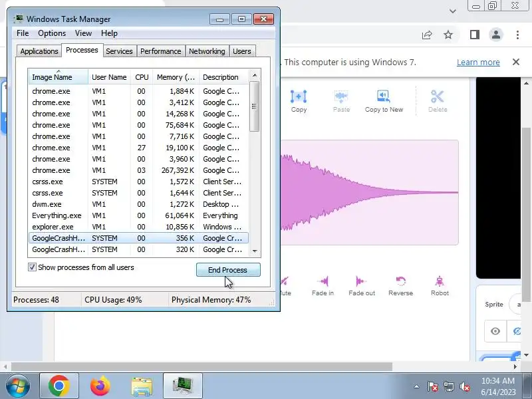Click the End Process button

click(228, 270)
